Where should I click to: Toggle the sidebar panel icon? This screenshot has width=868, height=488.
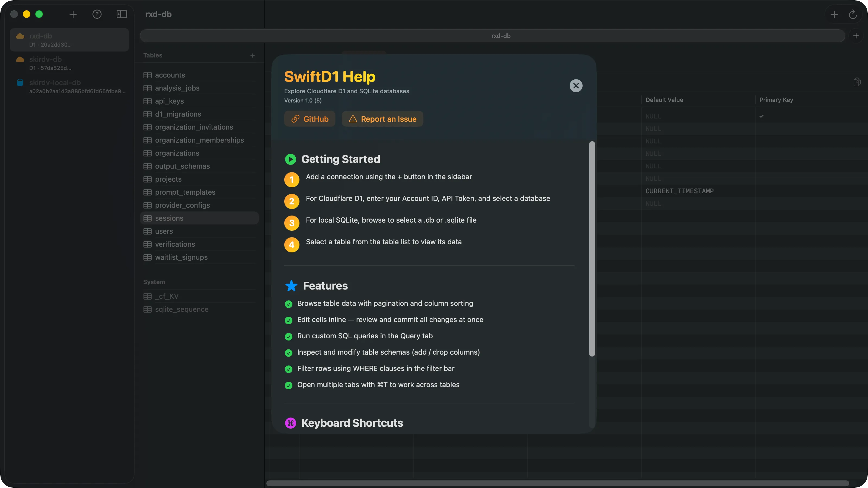122,14
